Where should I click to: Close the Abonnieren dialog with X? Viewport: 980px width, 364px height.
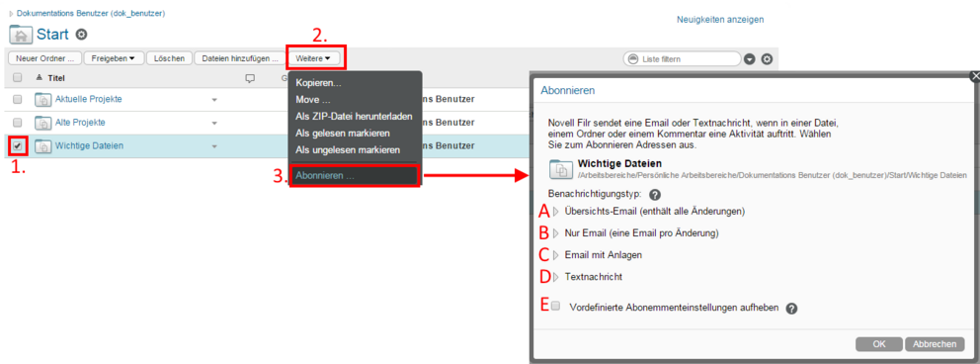point(975,75)
